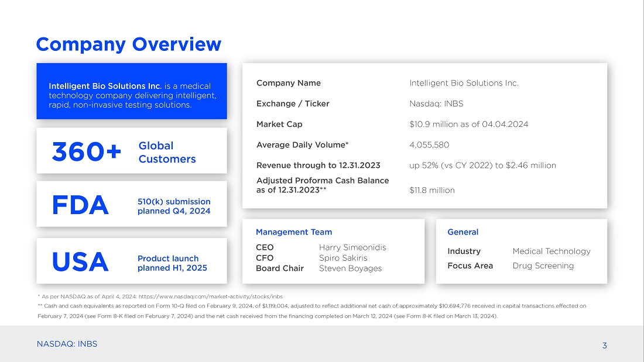The width and height of the screenshot is (644, 362).
Task: Select Board Chair Steven Boyages
Action: (350, 268)
